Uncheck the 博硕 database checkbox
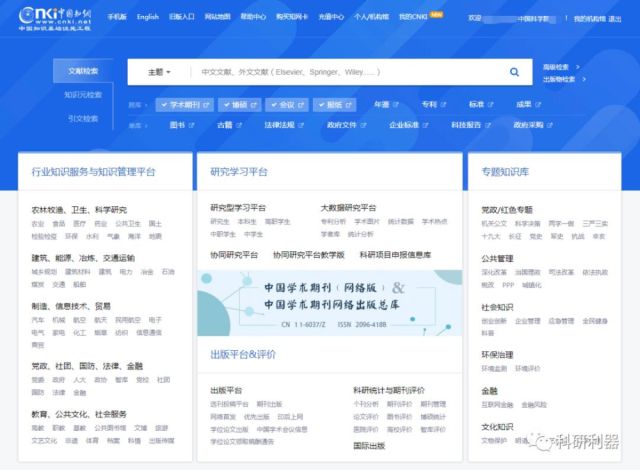 (227, 105)
